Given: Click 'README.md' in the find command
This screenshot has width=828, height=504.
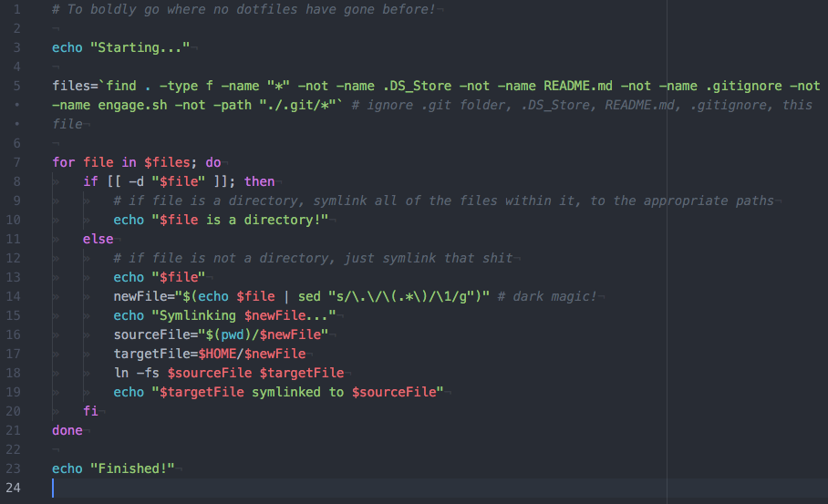Looking at the screenshot, I should pos(578,86).
